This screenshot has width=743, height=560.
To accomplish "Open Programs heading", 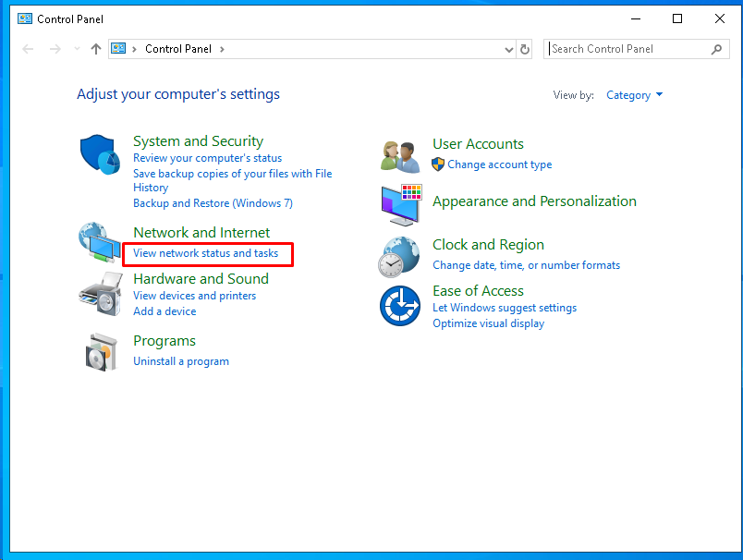I will (164, 341).
